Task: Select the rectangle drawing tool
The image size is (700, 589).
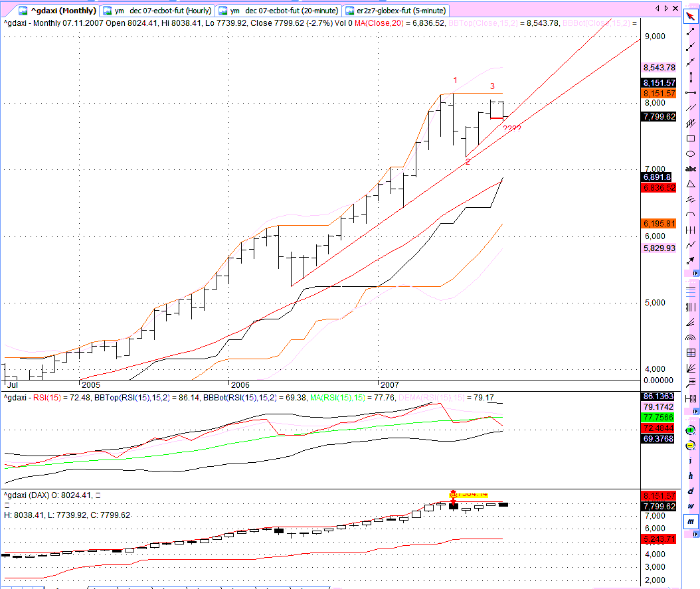Action: pyautogui.click(x=691, y=138)
